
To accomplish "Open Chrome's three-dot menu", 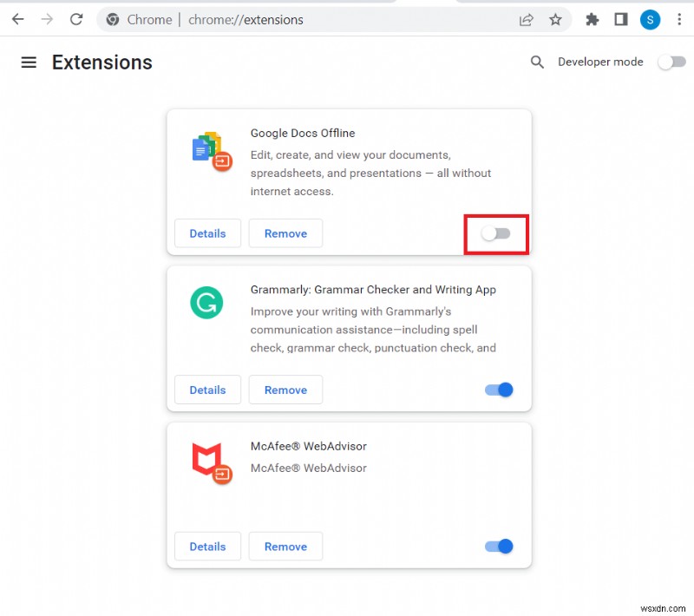I will click(679, 19).
